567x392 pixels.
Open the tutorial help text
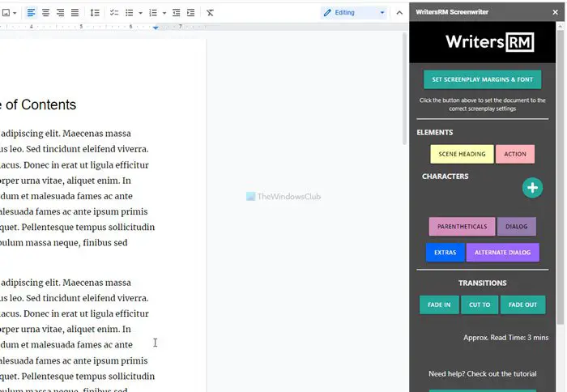483,374
